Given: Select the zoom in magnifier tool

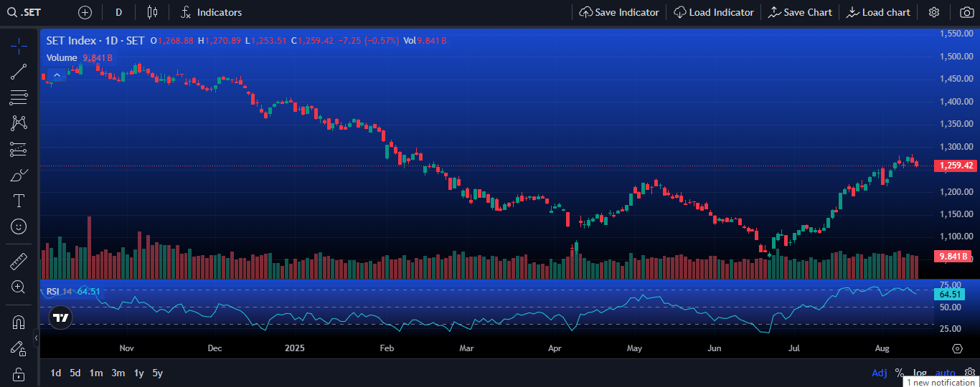Looking at the screenshot, I should pyautogui.click(x=19, y=287).
